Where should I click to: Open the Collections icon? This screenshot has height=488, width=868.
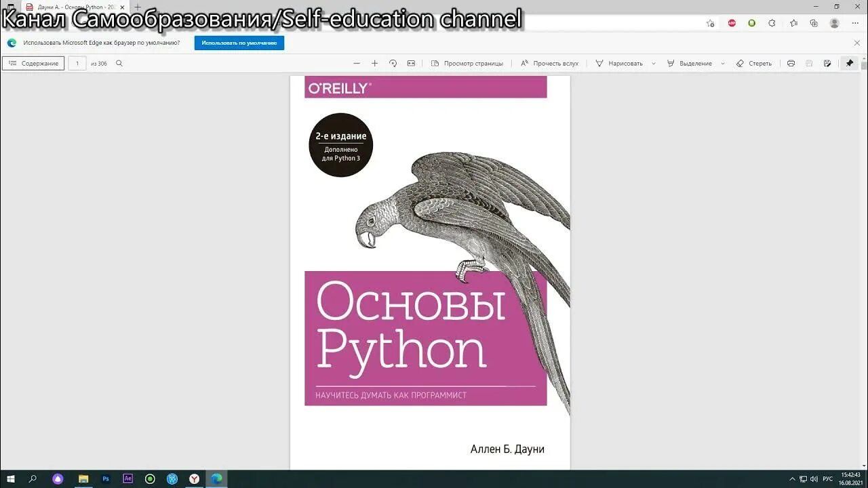point(814,23)
